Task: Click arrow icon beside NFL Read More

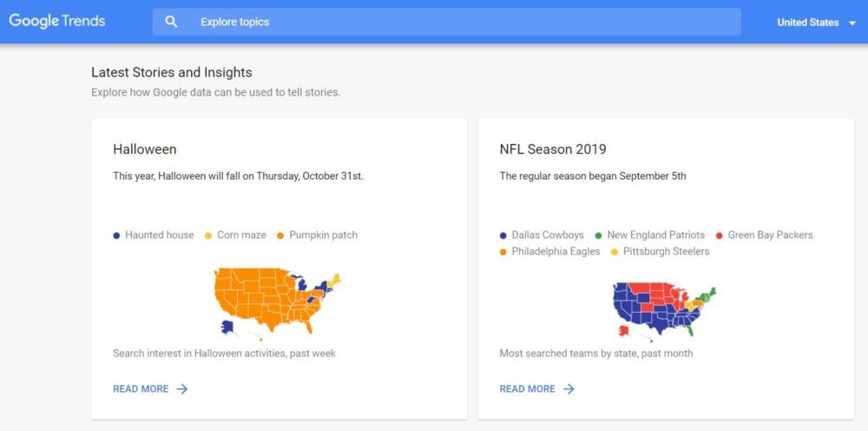Action: click(x=569, y=389)
